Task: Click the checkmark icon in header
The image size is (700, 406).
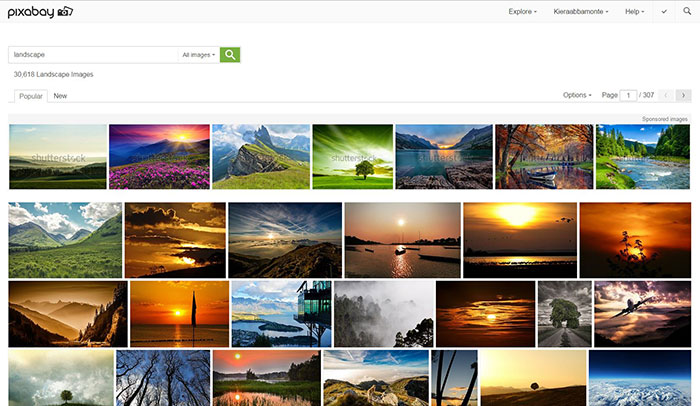Action: tap(664, 11)
